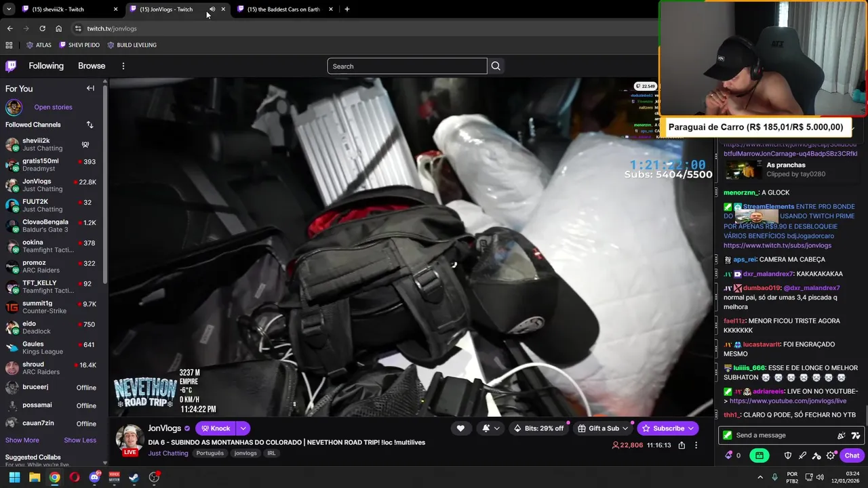This screenshot has width=868, height=488.
Task: Open the Just Chatting category link
Action: tap(168, 453)
